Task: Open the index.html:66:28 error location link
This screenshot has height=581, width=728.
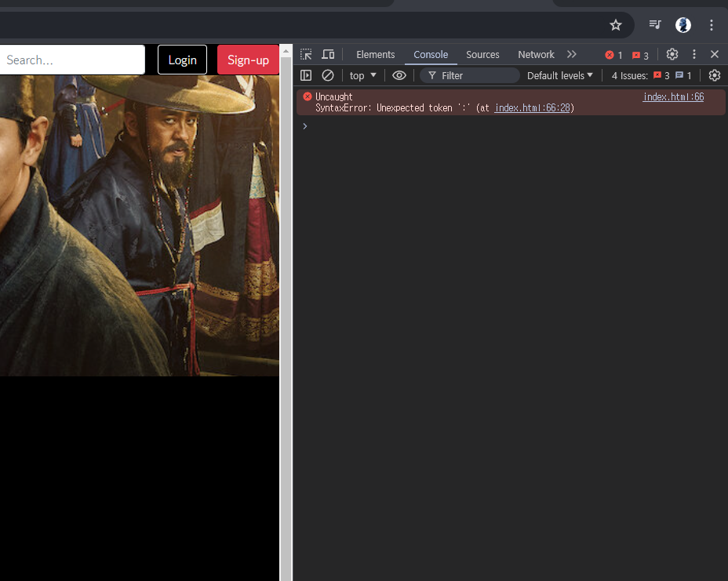Action: [x=532, y=107]
